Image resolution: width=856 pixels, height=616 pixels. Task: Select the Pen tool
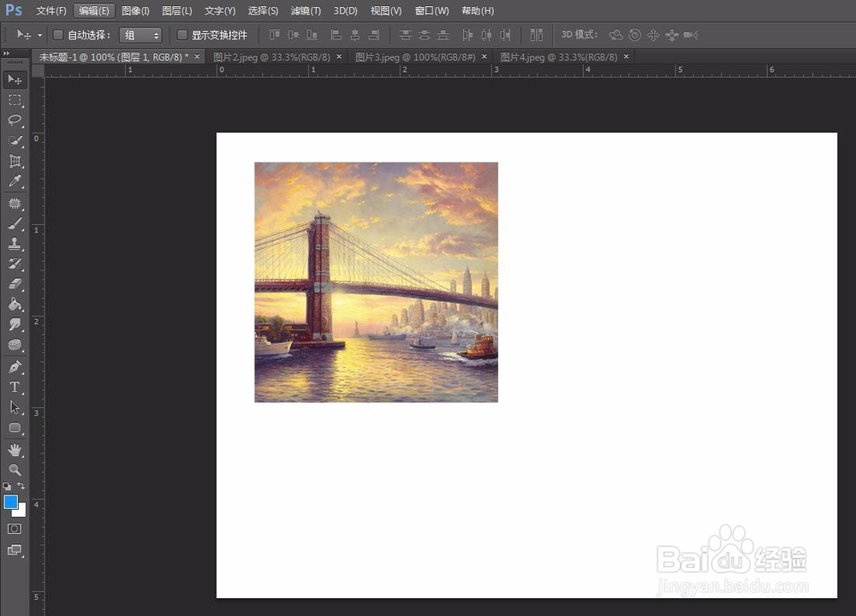pos(15,367)
